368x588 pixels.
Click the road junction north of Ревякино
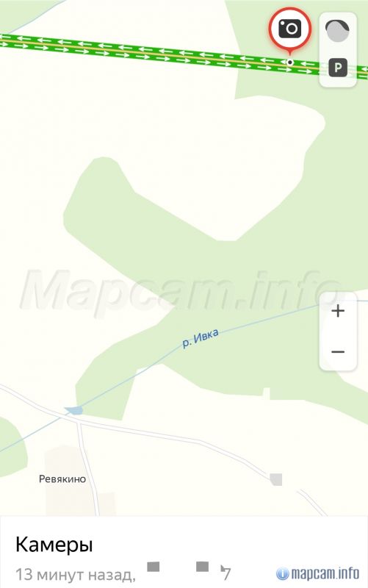click(79, 421)
